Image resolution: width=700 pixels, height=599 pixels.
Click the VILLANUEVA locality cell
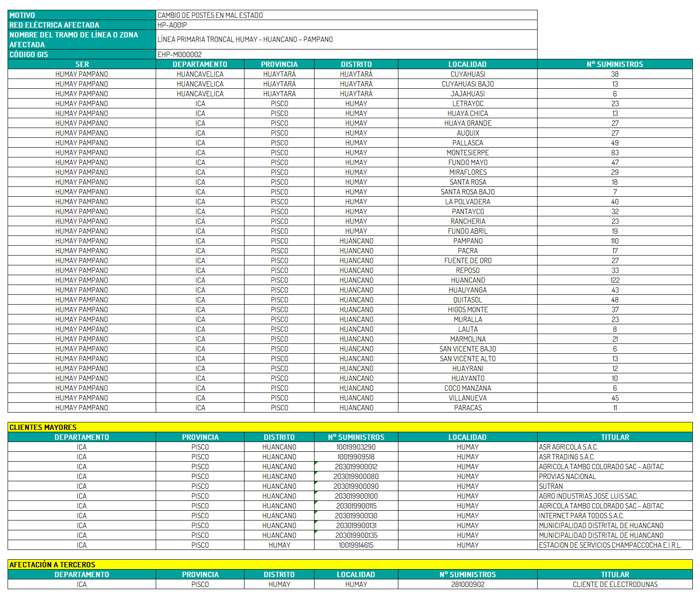[x=467, y=398]
